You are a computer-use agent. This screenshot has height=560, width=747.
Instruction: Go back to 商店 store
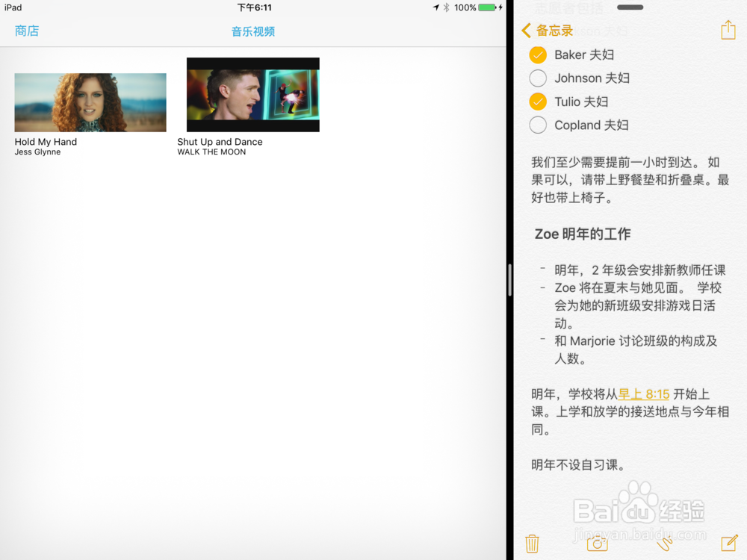[x=27, y=31]
